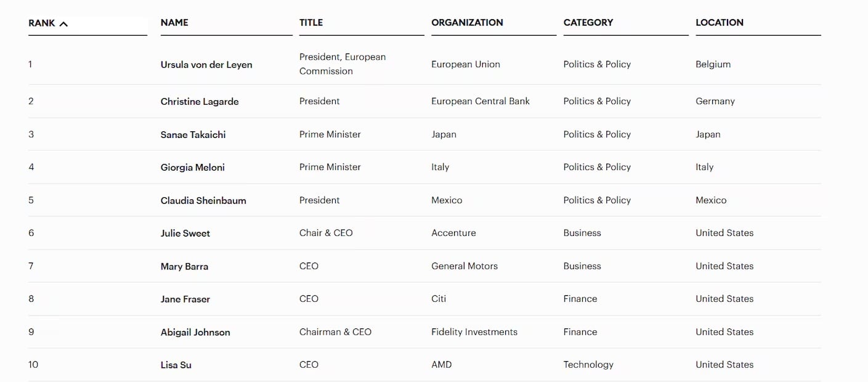
Task: Toggle RANK sorting to descending order
Action: pos(64,23)
